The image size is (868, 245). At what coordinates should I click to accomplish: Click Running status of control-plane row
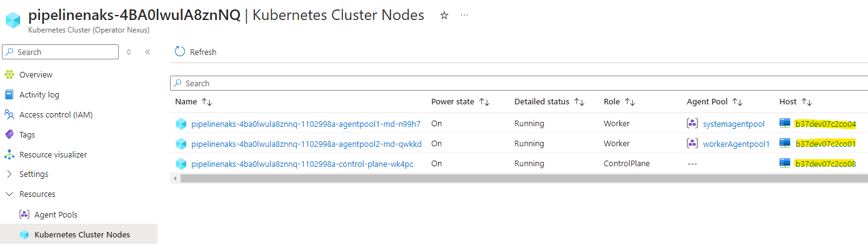529,164
